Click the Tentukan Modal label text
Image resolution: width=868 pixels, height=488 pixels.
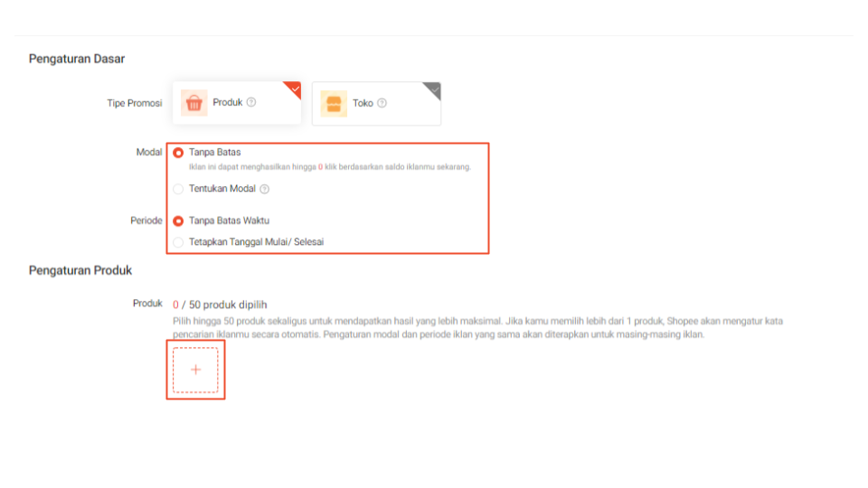222,189
